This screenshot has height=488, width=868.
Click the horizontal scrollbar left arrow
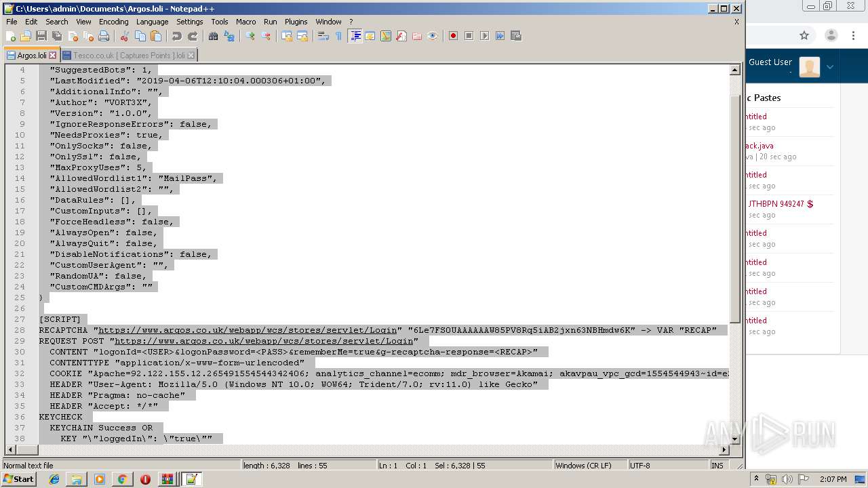(11, 450)
